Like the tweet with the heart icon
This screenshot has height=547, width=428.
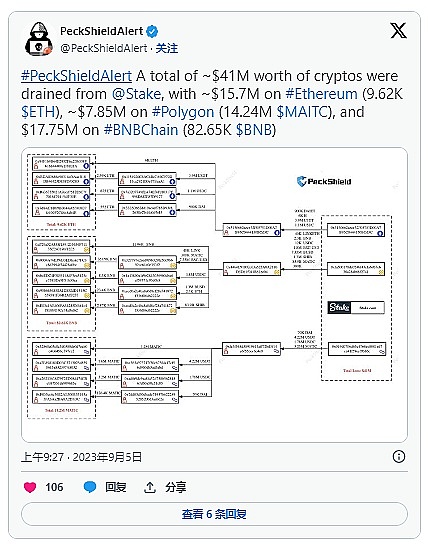[x=30, y=487]
